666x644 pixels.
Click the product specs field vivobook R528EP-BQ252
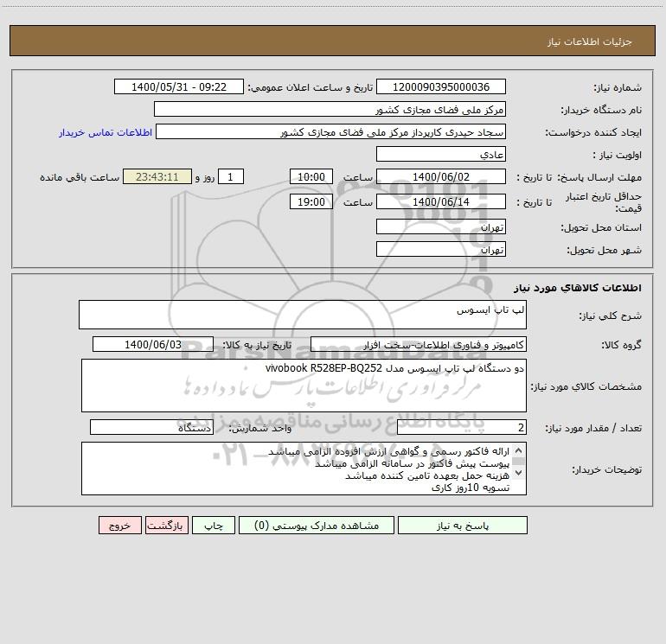pos(304,386)
